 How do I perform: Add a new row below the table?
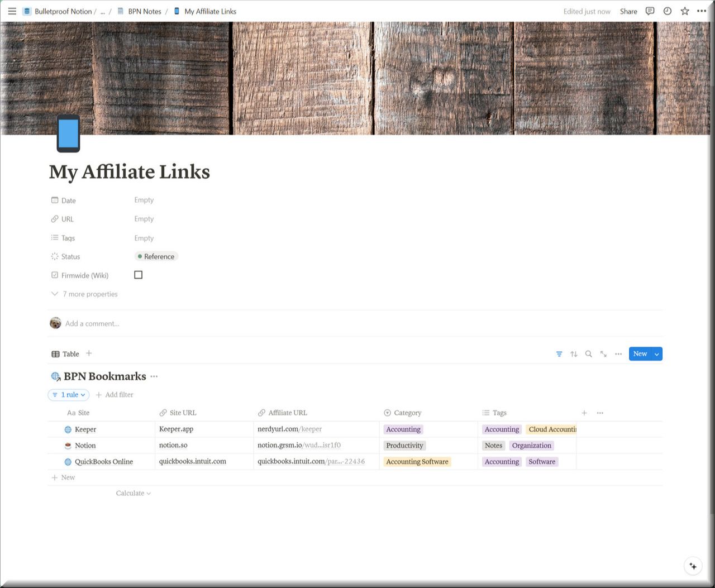click(63, 477)
